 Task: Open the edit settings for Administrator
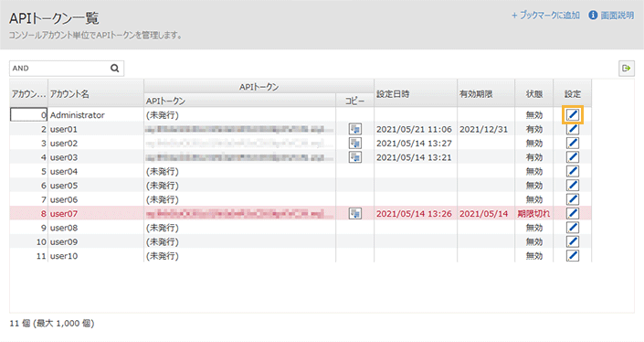click(573, 114)
